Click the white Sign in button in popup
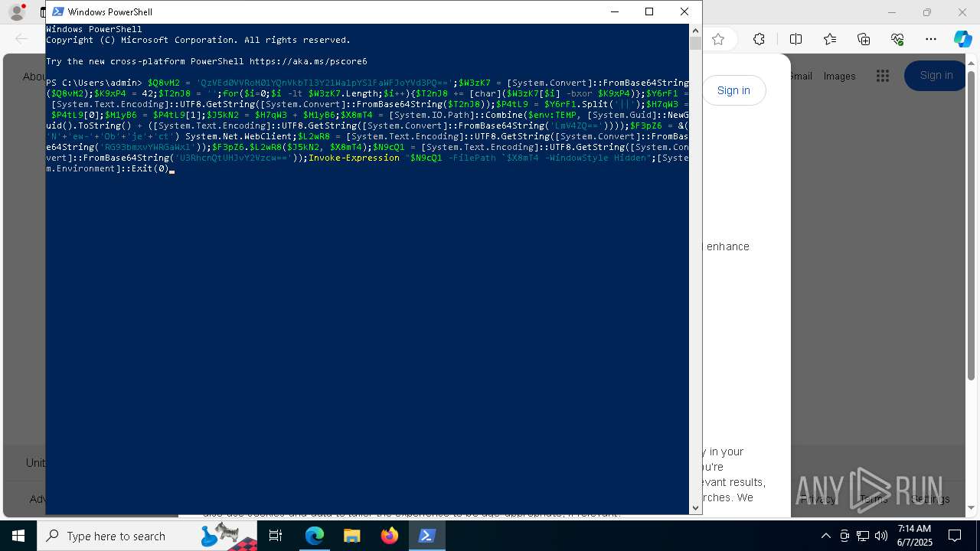This screenshot has width=980, height=551. (733, 90)
